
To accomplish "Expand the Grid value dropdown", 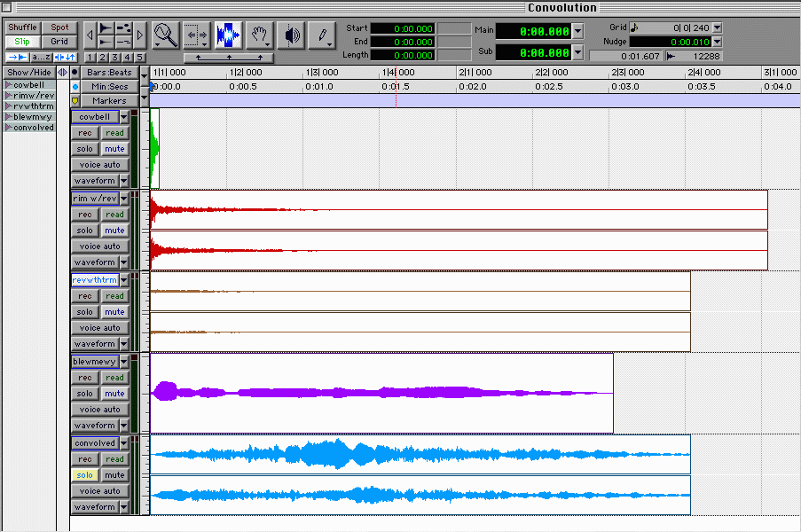I will tap(717, 27).
